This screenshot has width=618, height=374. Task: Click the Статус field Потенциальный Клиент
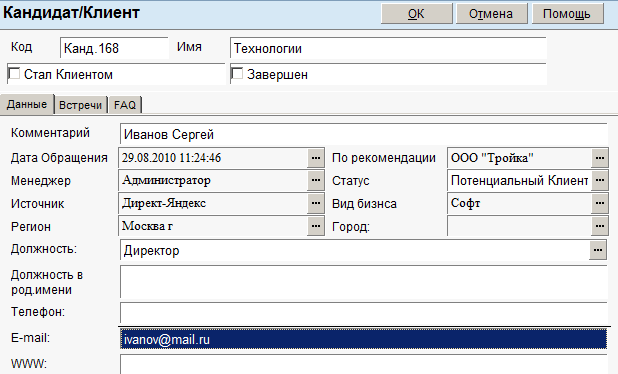(x=519, y=180)
